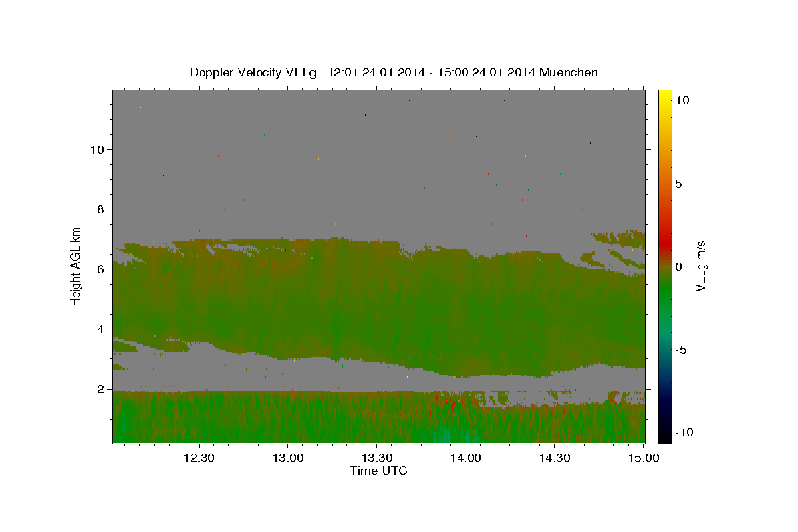798x532 pixels.
Task: Click the 12:30 time tick label
Action: (199, 458)
